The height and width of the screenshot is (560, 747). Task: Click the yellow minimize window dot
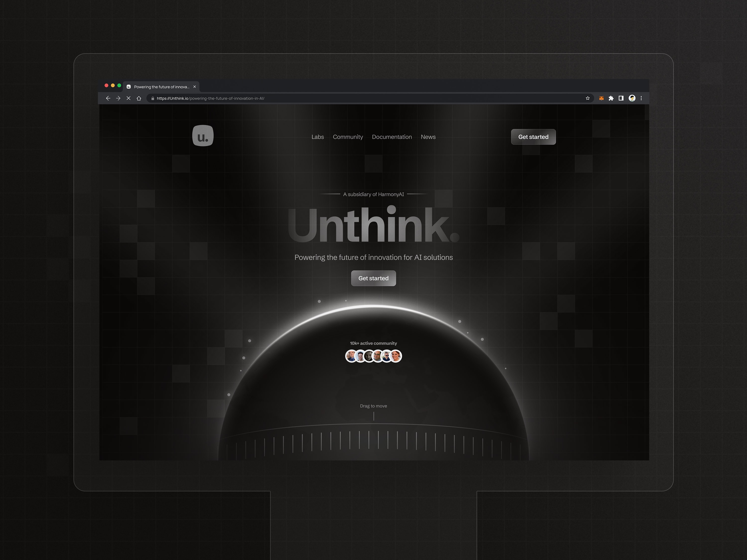[113, 85]
